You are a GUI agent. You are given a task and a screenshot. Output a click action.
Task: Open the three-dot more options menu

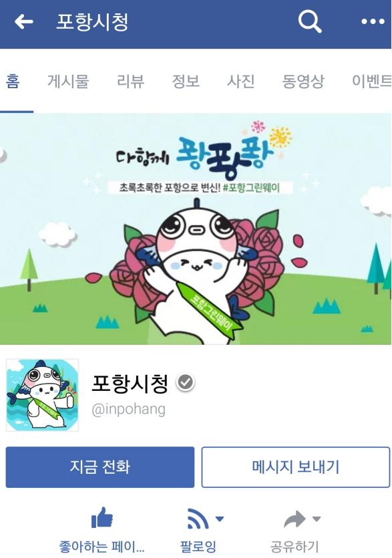pyautogui.click(x=373, y=22)
